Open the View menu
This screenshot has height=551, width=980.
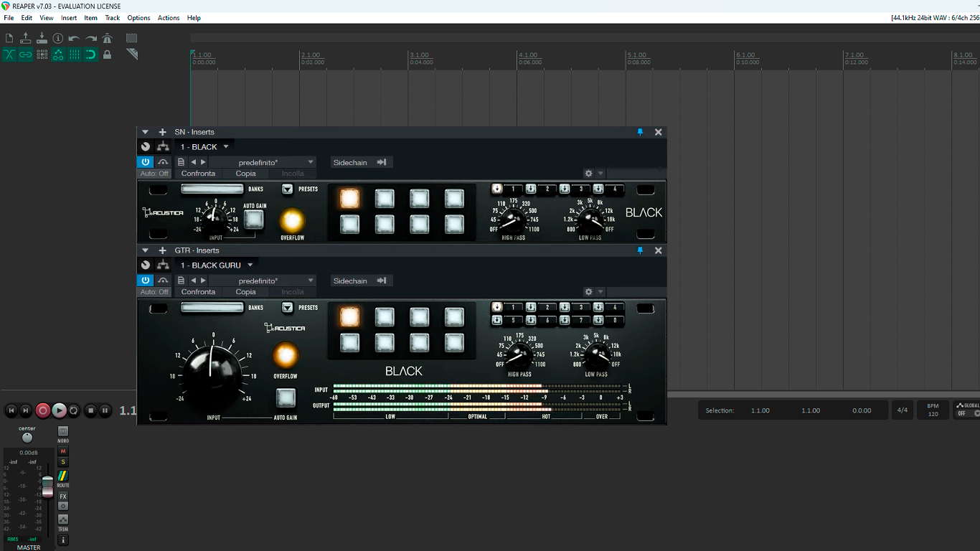(47, 18)
